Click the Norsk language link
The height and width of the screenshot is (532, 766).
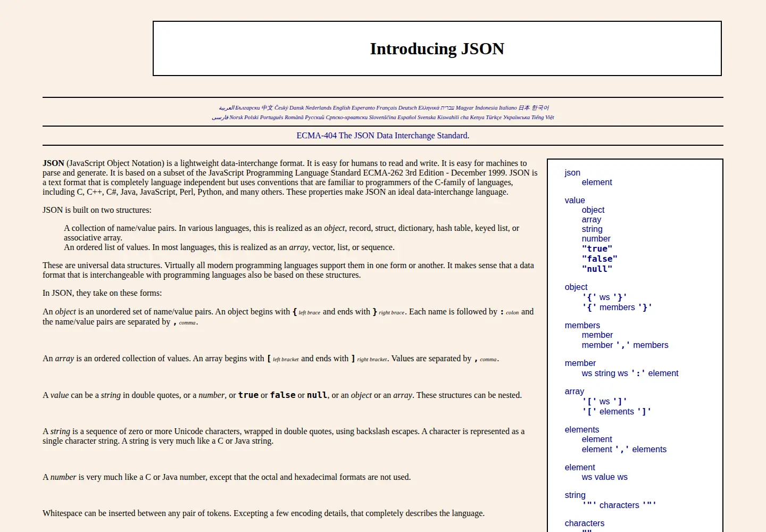tap(236, 117)
